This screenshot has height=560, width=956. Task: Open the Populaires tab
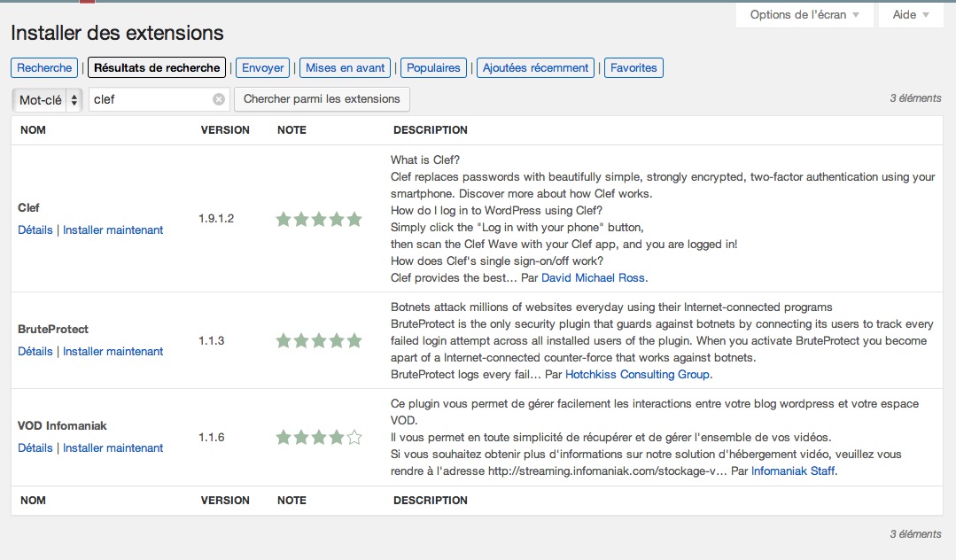click(x=433, y=68)
